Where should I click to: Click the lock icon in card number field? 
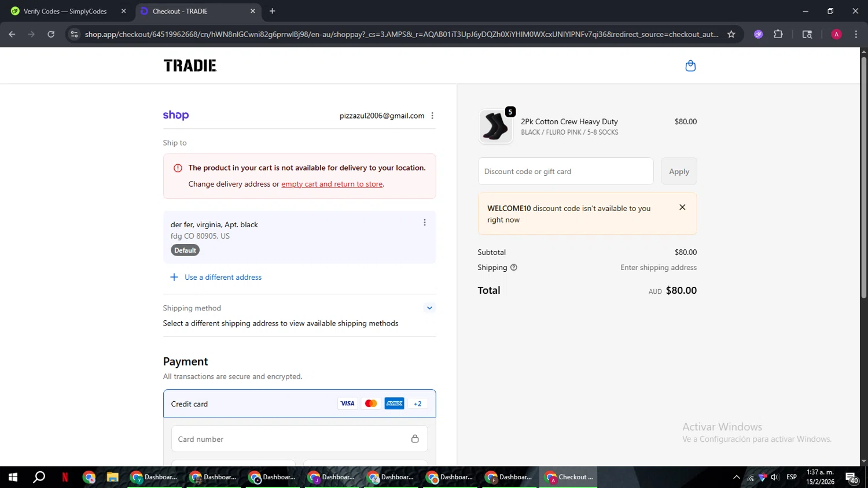415,439
